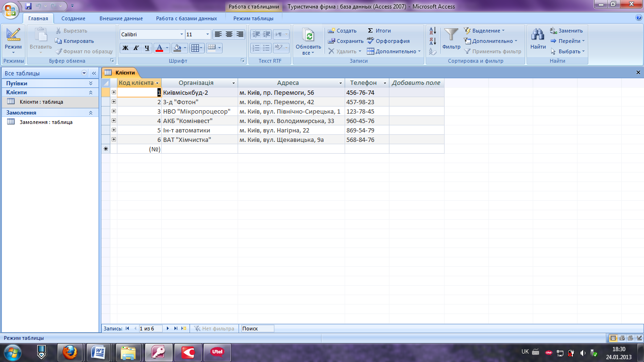644x362 pixels.
Task: Click the Добавить поле column header
Action: click(416, 83)
